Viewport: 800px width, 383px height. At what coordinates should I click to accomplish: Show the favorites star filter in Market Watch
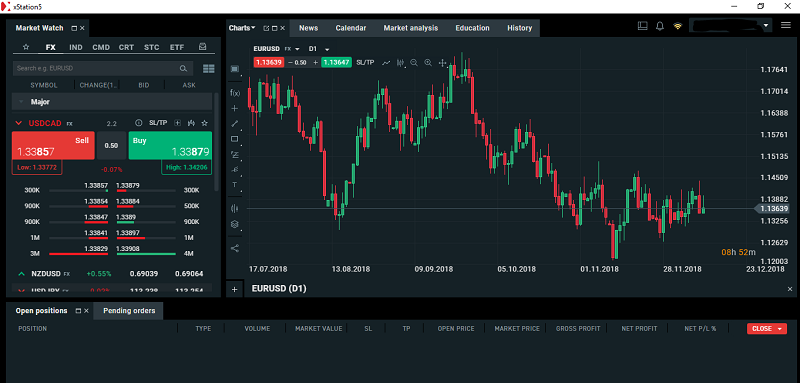click(26, 47)
